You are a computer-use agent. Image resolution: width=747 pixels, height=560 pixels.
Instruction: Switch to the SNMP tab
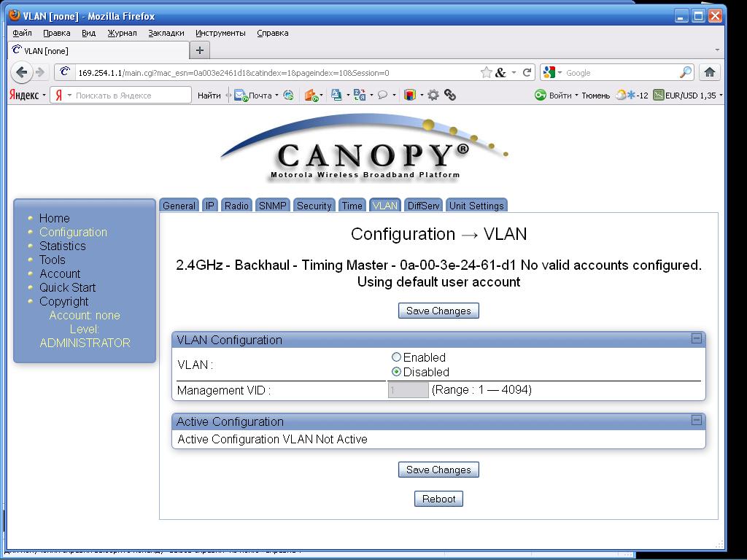pos(273,205)
